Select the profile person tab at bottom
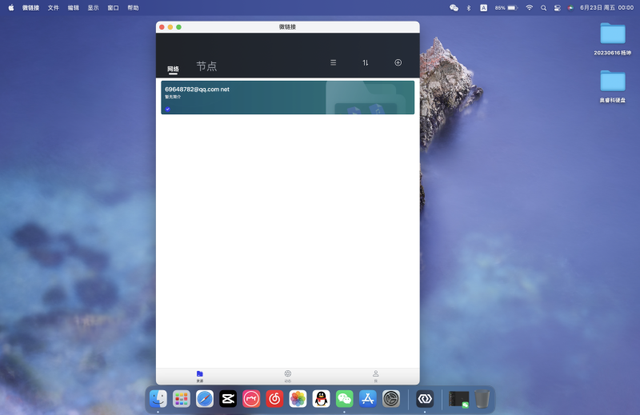This screenshot has height=415, width=640. click(x=376, y=376)
